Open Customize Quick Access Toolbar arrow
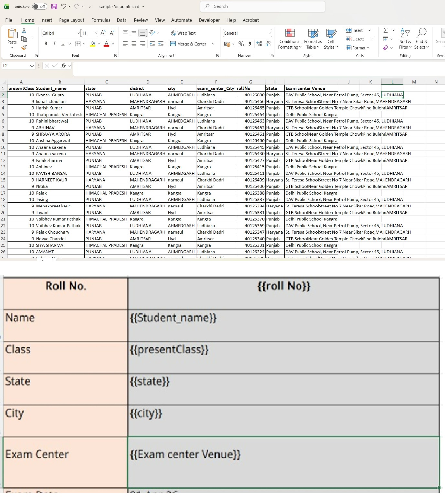 (x=90, y=6)
